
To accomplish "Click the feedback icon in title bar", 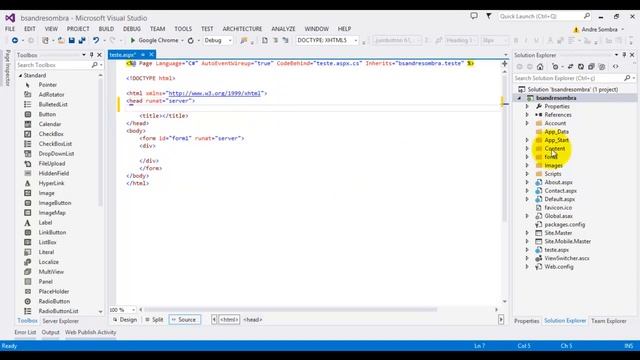I will (474, 16).
